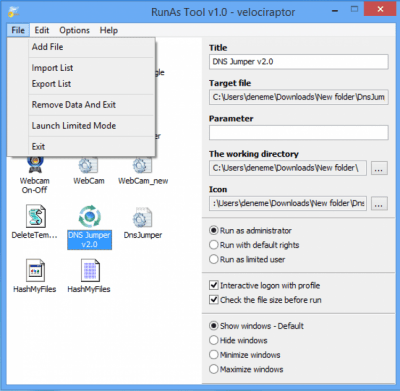Toggle Check the file size before run

[x=265, y=300]
